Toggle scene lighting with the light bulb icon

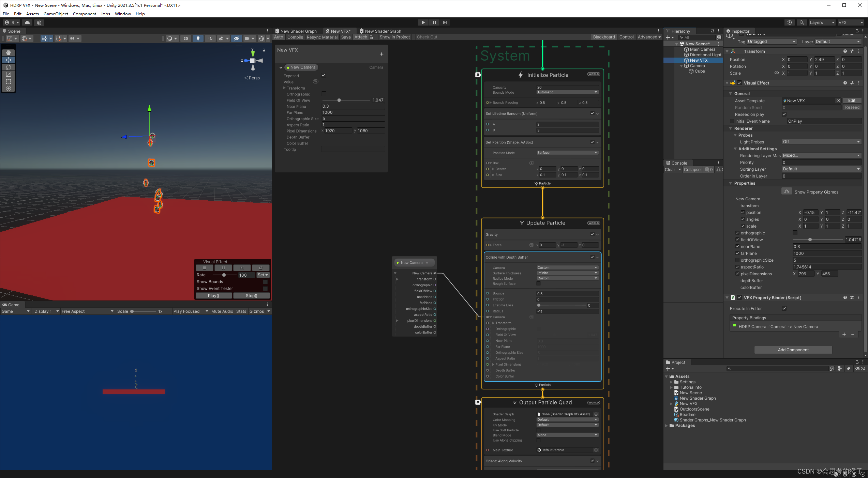point(198,38)
